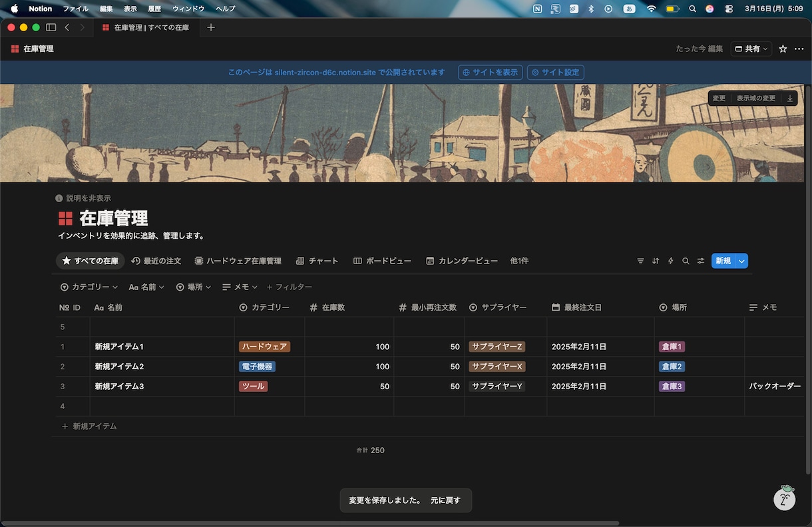
Task: Click 表示域の変更 on cover
Action: tap(755, 98)
